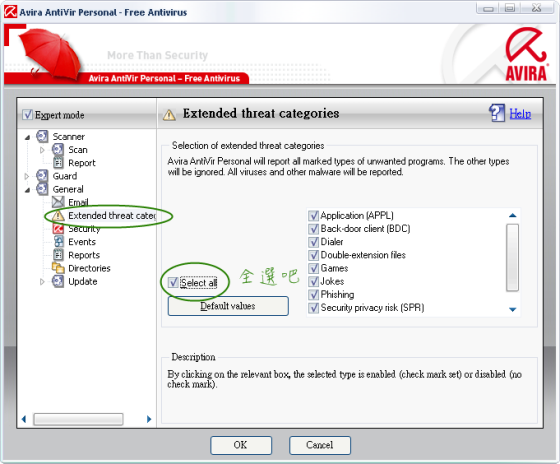This screenshot has height=464, width=560.
Task: Click the Guard node icon
Action: pyautogui.click(x=42, y=176)
